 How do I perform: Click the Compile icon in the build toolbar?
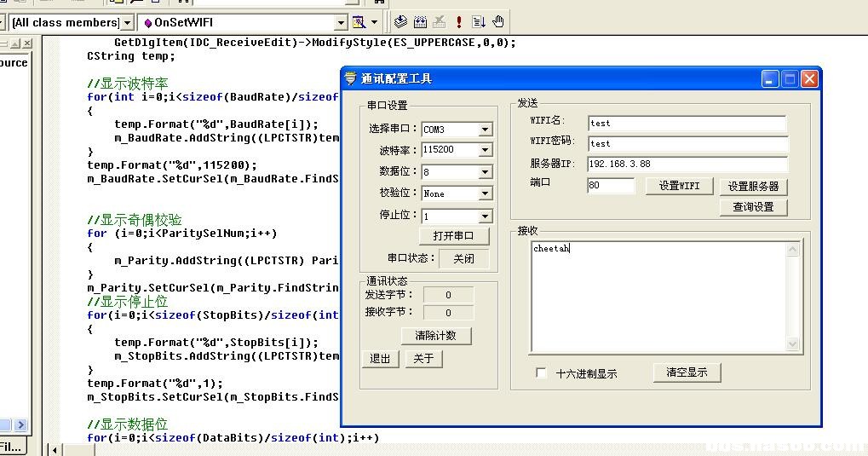click(x=400, y=22)
